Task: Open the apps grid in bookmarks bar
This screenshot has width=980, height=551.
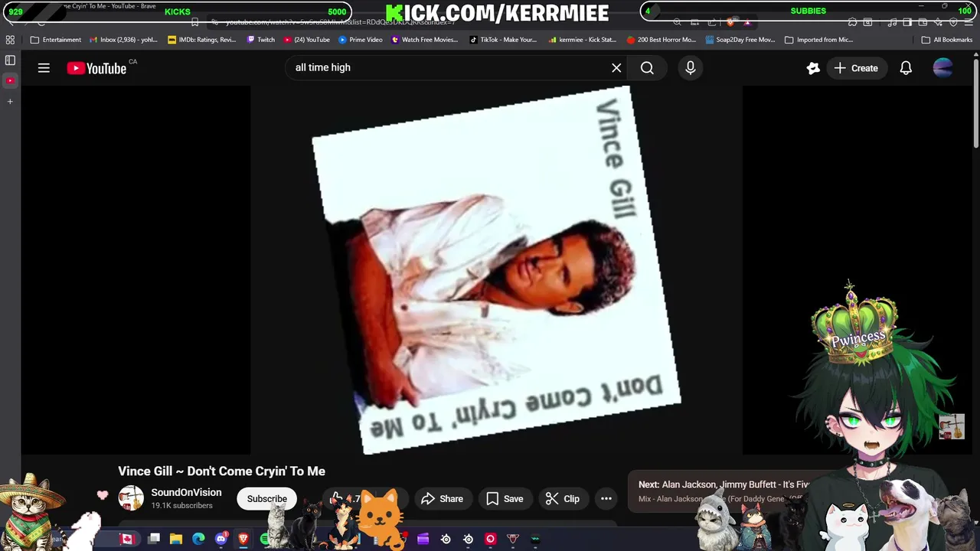Action: click(x=10, y=40)
